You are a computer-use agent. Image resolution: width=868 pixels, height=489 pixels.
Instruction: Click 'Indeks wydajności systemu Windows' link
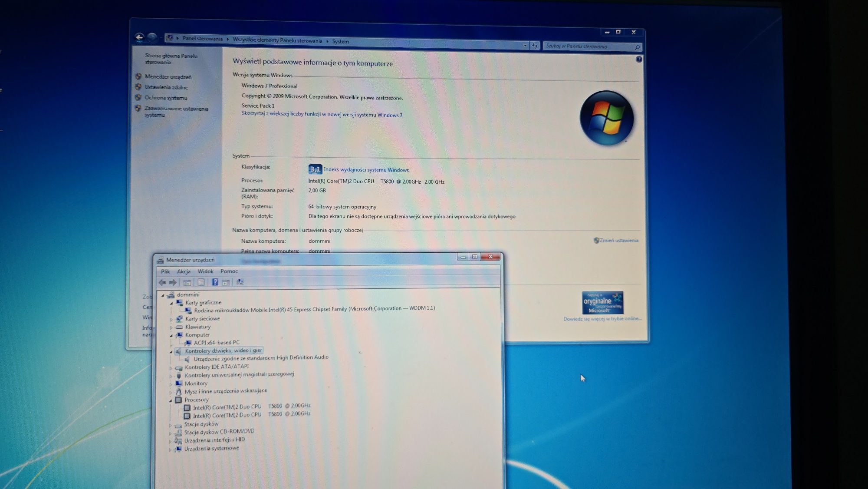tap(366, 170)
